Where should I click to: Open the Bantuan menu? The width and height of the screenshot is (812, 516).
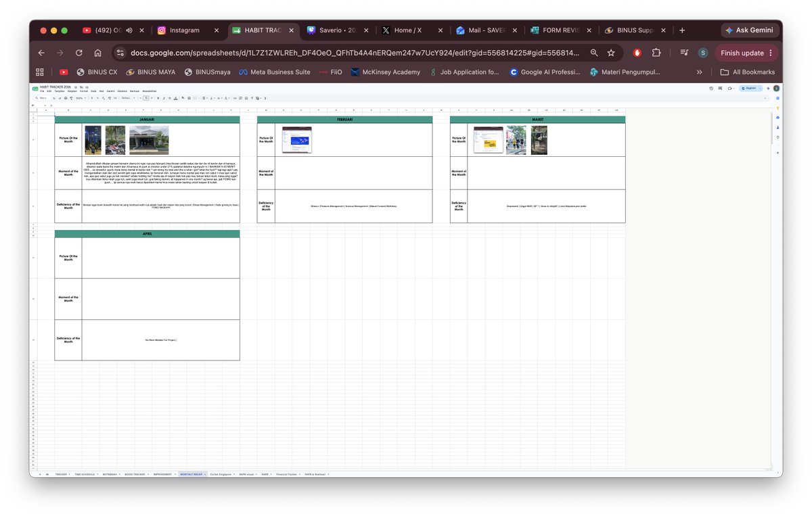(134, 91)
